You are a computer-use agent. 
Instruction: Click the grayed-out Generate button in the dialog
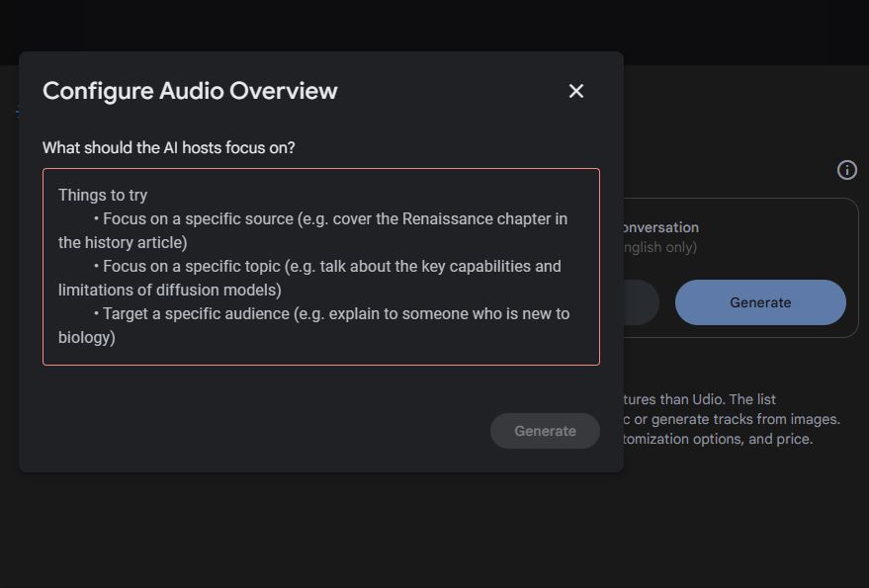(x=545, y=431)
